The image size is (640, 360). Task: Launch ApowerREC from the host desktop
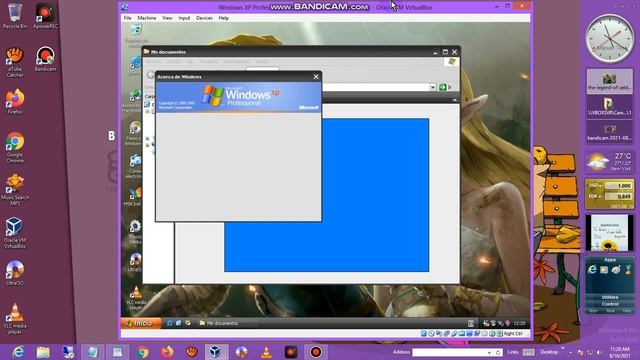pyautogui.click(x=45, y=16)
